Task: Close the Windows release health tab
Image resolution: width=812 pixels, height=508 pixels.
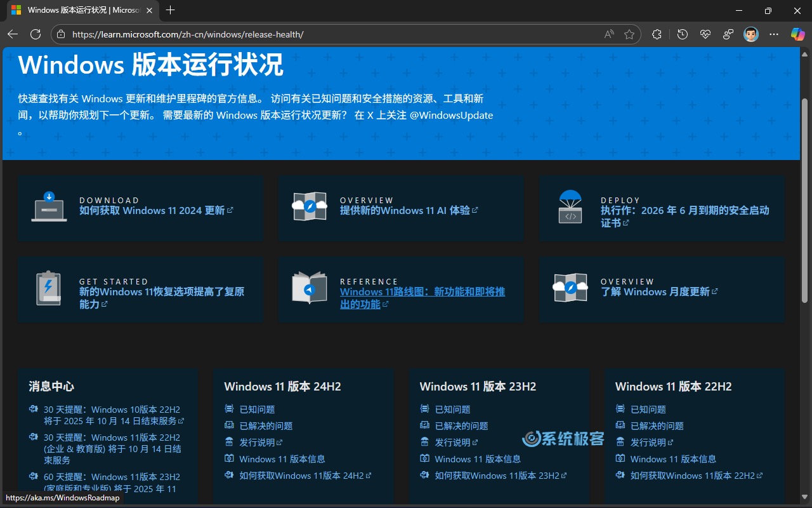Action: pyautogui.click(x=149, y=10)
